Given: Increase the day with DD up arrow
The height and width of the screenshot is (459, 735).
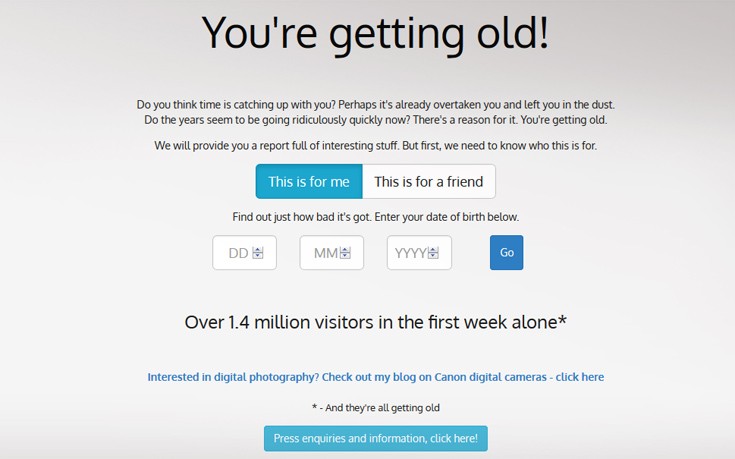Looking at the screenshot, I should tap(258, 250).
